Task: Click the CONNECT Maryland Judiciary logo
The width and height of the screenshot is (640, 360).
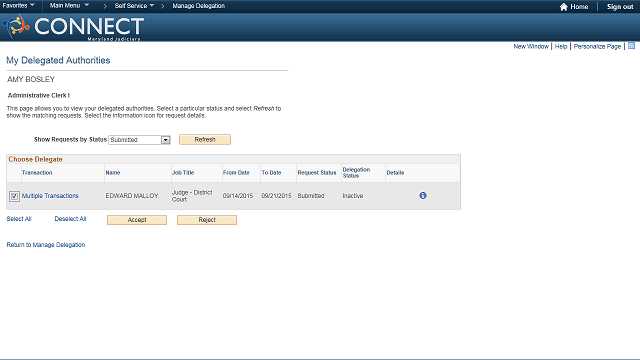Action: tap(73, 27)
